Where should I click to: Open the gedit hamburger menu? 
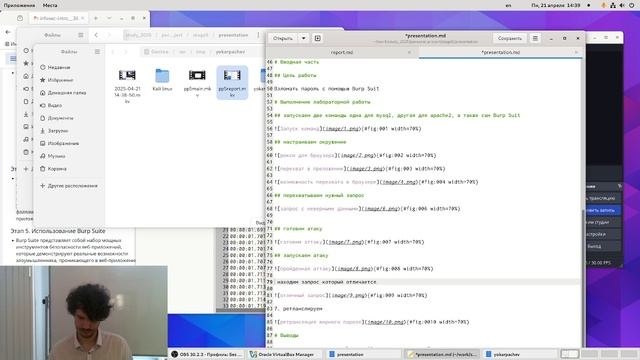pos(535,38)
